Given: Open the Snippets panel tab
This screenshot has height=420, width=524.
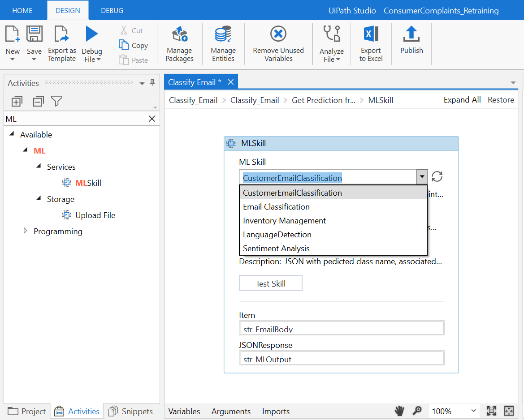Looking at the screenshot, I should tap(131, 411).
